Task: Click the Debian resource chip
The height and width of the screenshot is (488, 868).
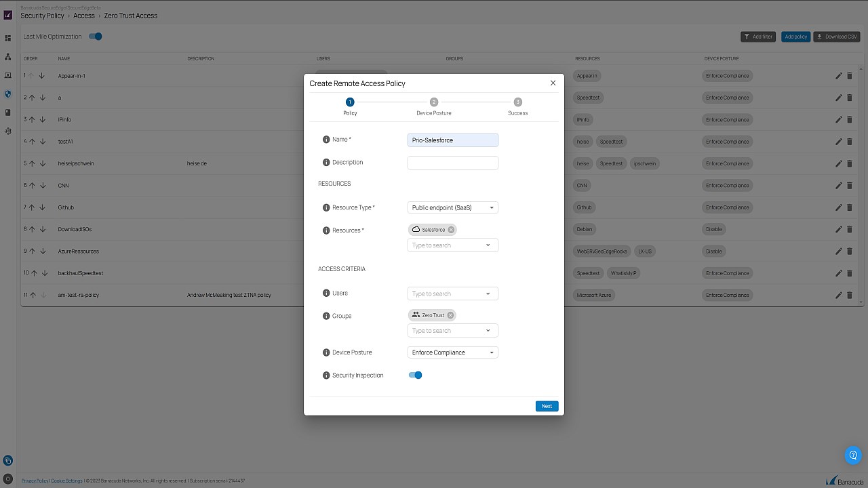Action: [x=585, y=229]
